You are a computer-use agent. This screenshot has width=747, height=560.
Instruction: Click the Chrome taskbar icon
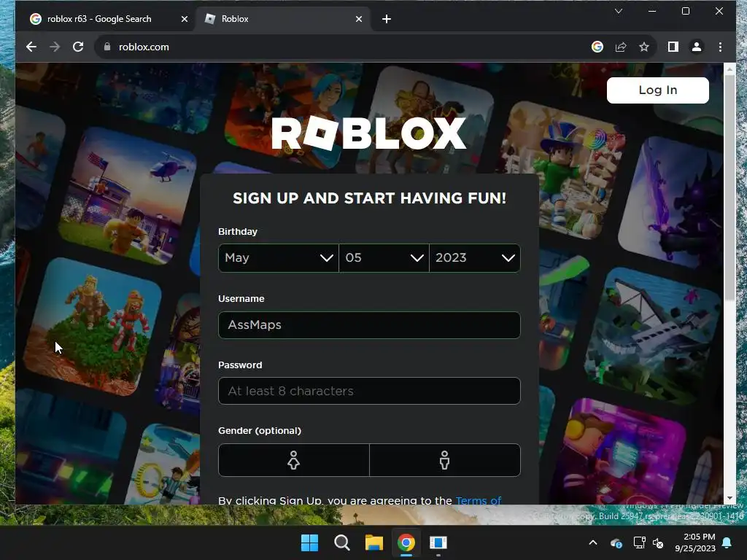tap(406, 542)
